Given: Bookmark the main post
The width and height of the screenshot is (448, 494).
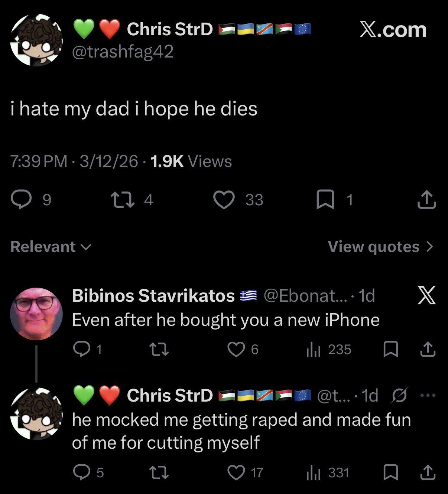Looking at the screenshot, I should click(x=323, y=200).
